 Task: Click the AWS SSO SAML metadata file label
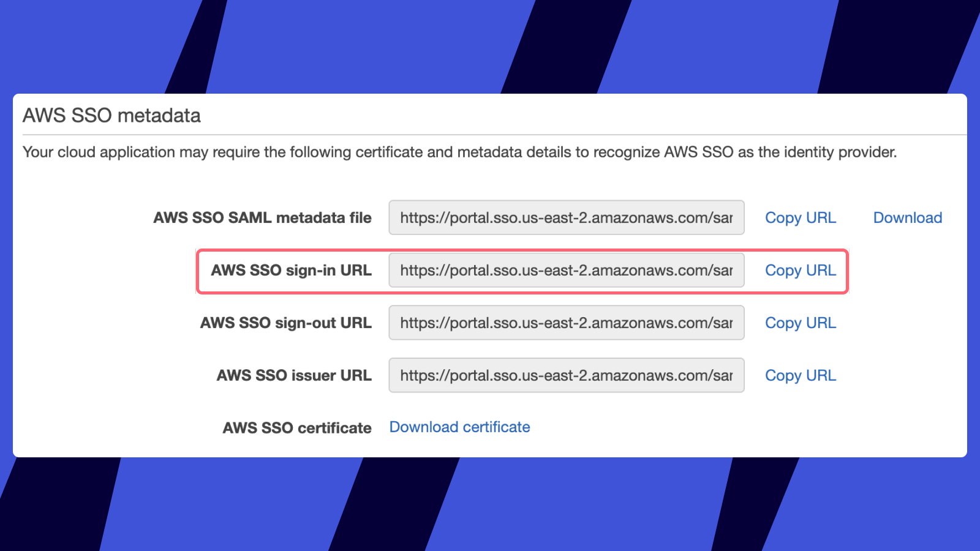tap(262, 218)
